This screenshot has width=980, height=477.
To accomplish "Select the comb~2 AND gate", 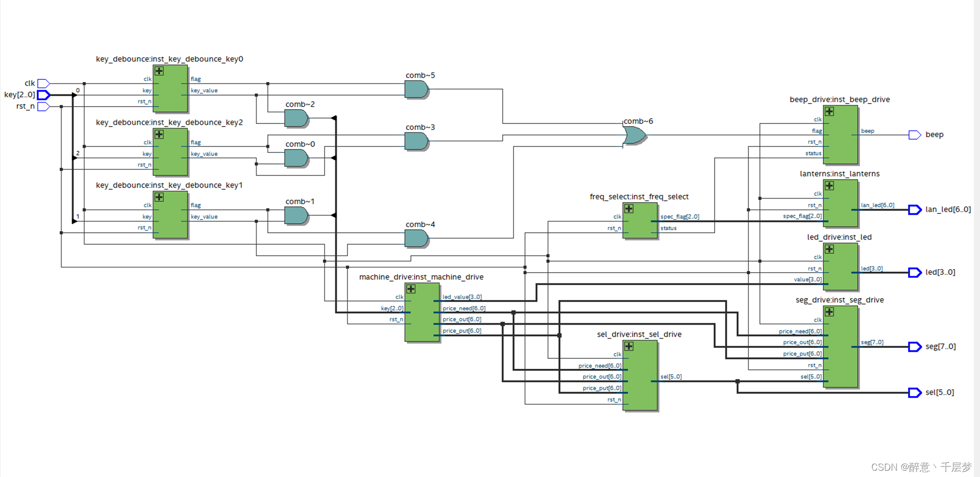I will 296,118.
